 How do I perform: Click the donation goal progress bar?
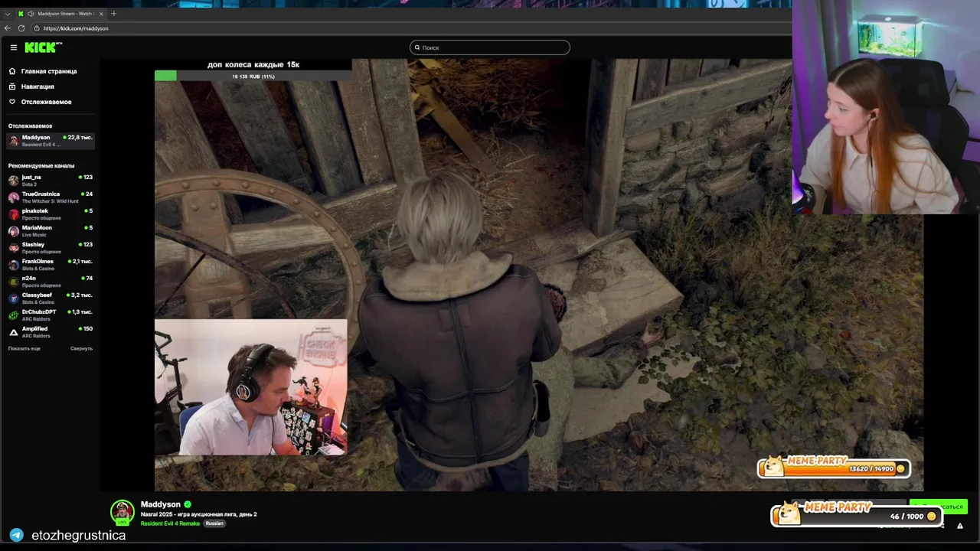(x=253, y=76)
